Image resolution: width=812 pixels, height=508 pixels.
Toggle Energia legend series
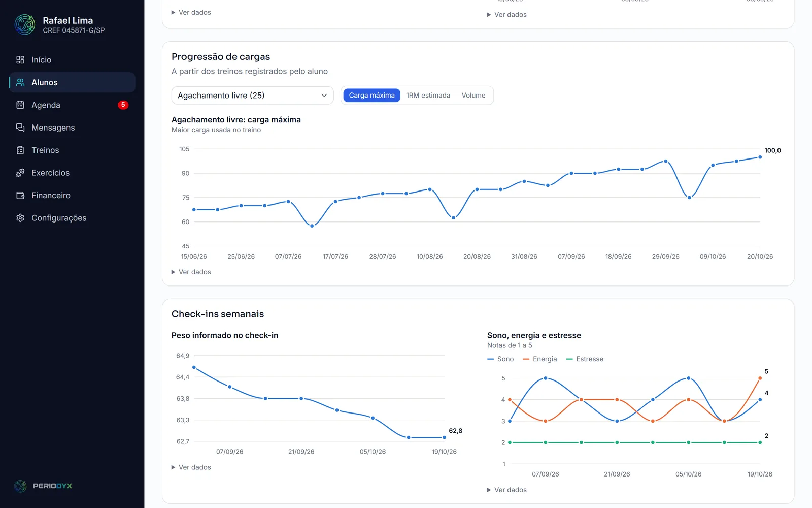pos(540,359)
